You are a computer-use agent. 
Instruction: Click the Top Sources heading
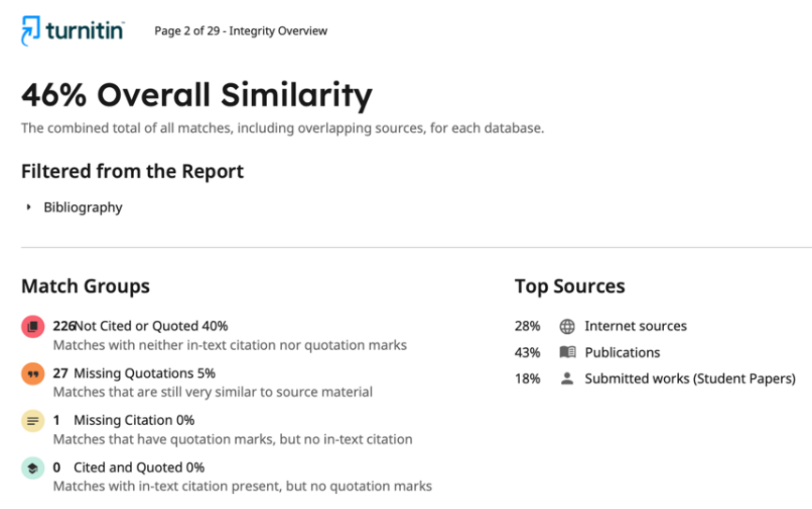click(x=569, y=286)
